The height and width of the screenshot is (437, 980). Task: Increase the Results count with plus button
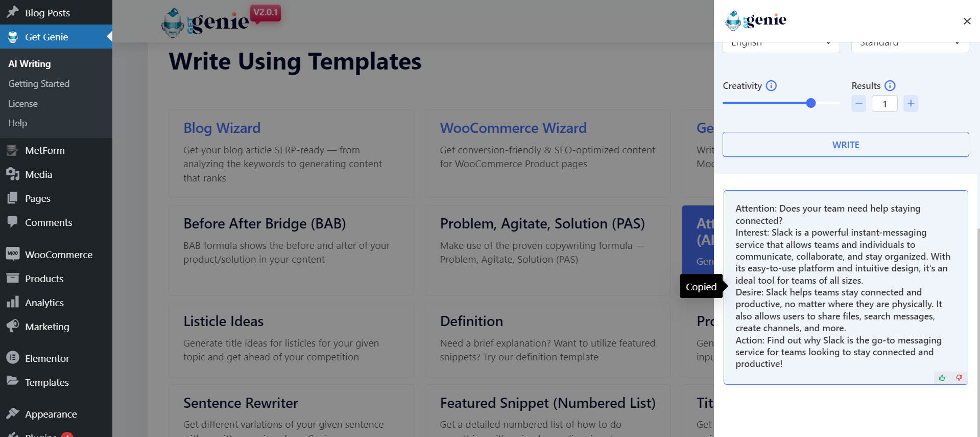(911, 104)
